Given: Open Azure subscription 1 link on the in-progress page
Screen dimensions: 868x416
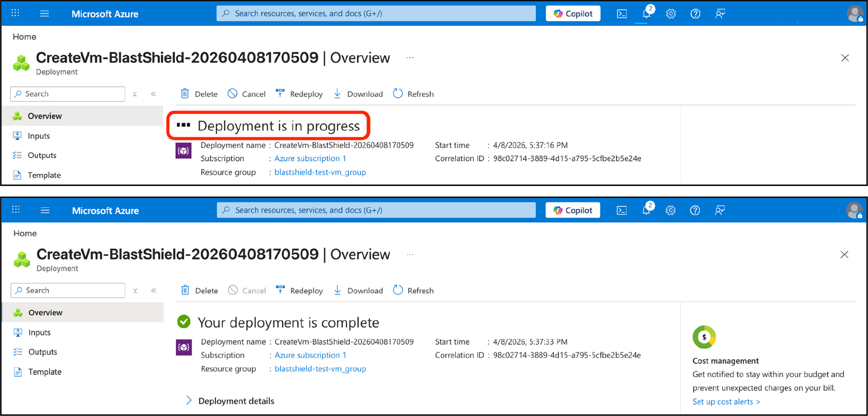Looking at the screenshot, I should tap(310, 159).
